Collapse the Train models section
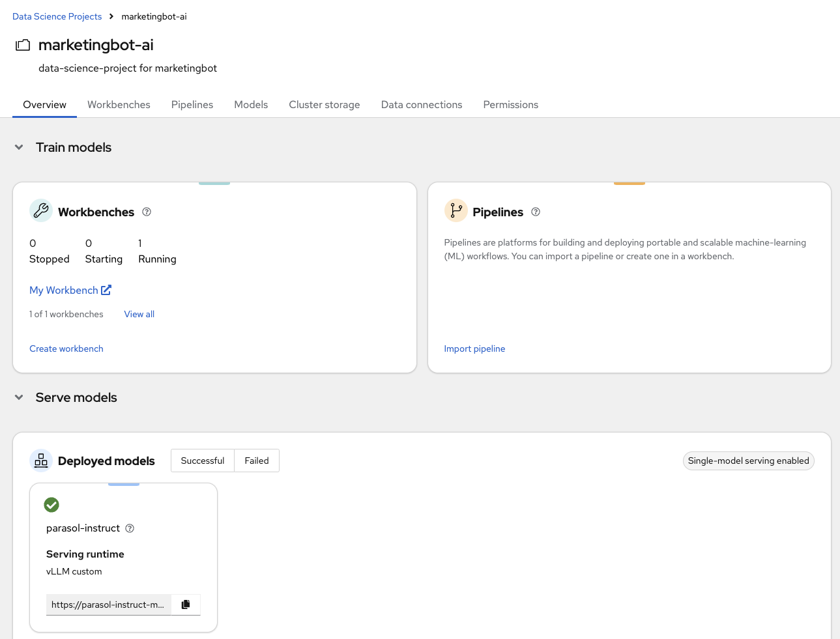Image resolution: width=840 pixels, height=639 pixels. [19, 147]
